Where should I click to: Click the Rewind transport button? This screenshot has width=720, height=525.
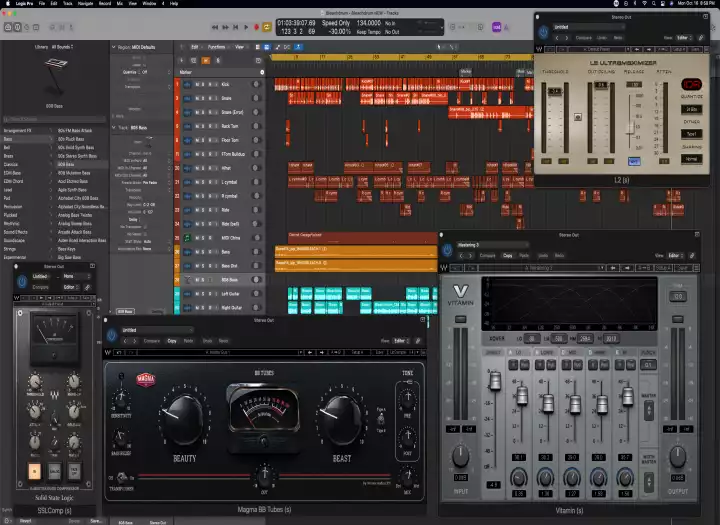215,28
